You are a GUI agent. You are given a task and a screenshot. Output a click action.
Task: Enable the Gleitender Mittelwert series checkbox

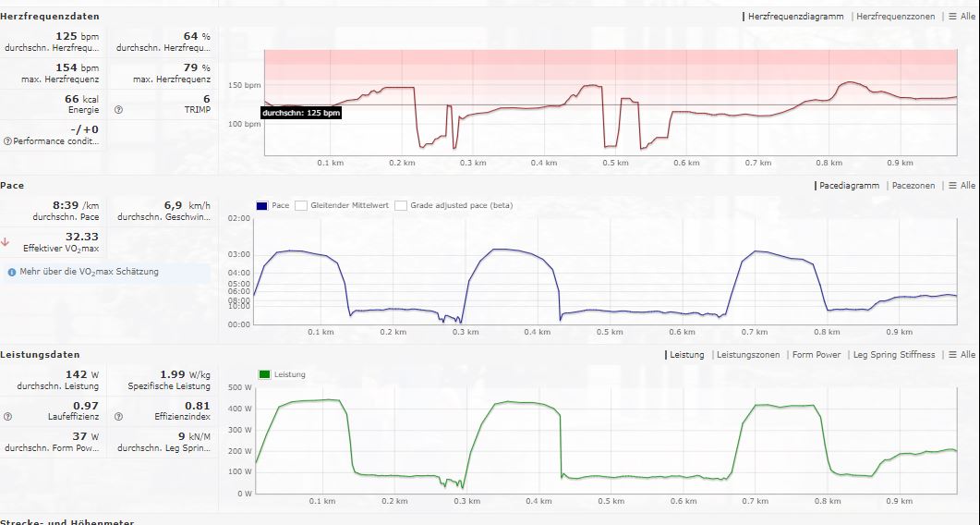301,206
